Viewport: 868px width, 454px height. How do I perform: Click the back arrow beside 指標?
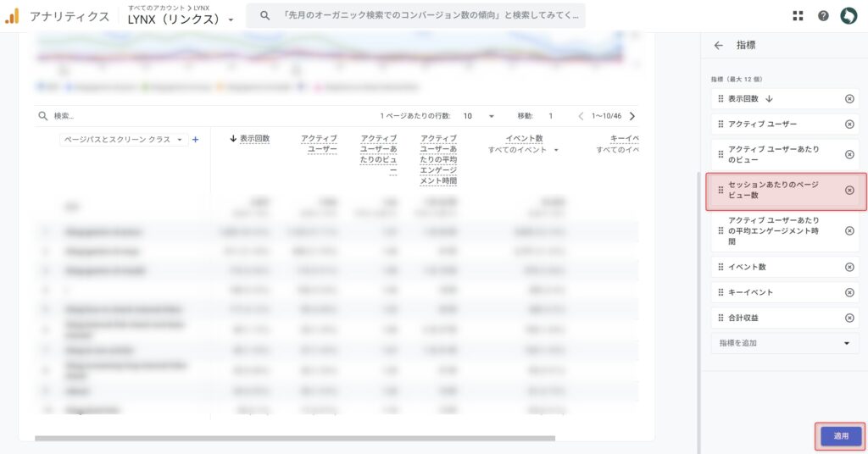click(719, 46)
